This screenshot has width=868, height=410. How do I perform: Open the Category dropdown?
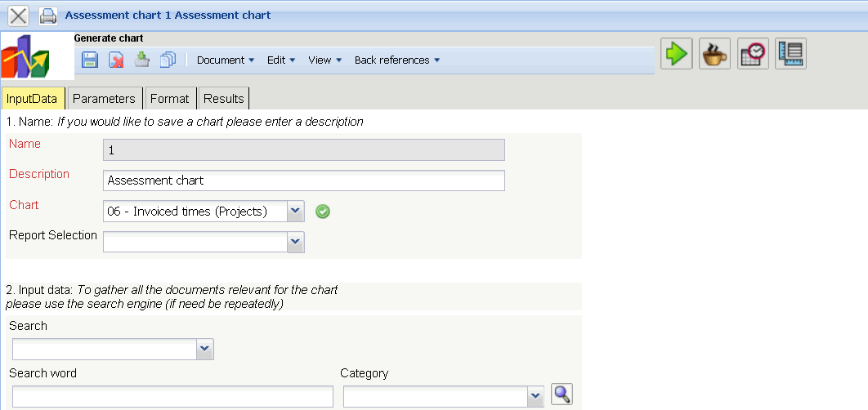pos(535,396)
